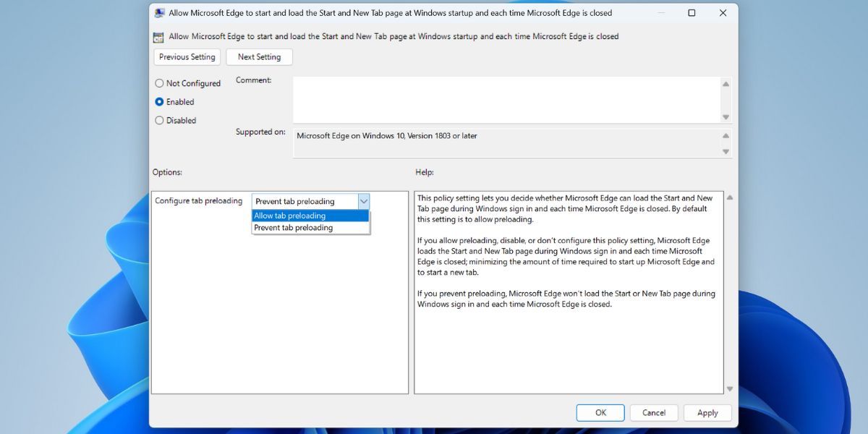868x434 pixels.
Task: Click the policy icon beside the setting description
Action: [159, 36]
